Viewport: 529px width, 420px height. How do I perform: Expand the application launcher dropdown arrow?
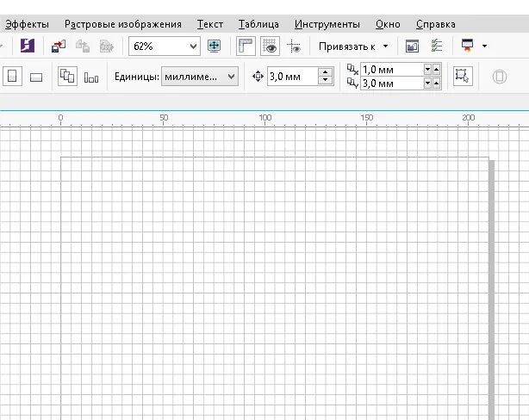click(x=484, y=46)
